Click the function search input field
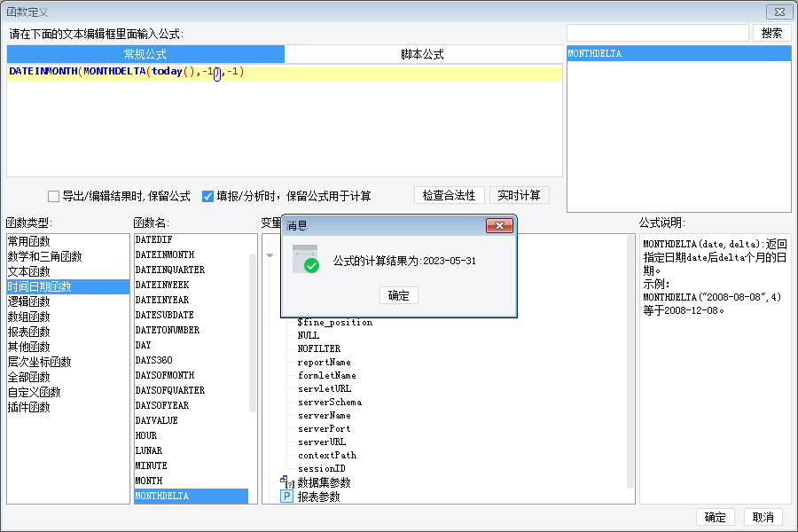 (x=658, y=33)
